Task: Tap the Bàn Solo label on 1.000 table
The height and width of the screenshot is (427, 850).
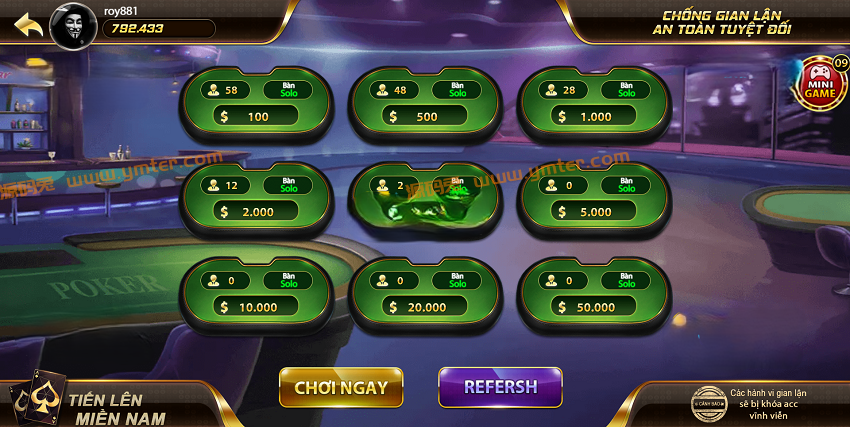Action: 626,90
